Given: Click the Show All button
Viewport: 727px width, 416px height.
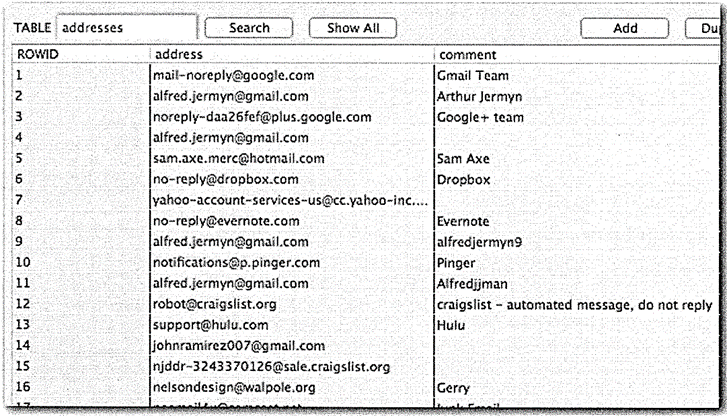Looking at the screenshot, I should (x=353, y=28).
